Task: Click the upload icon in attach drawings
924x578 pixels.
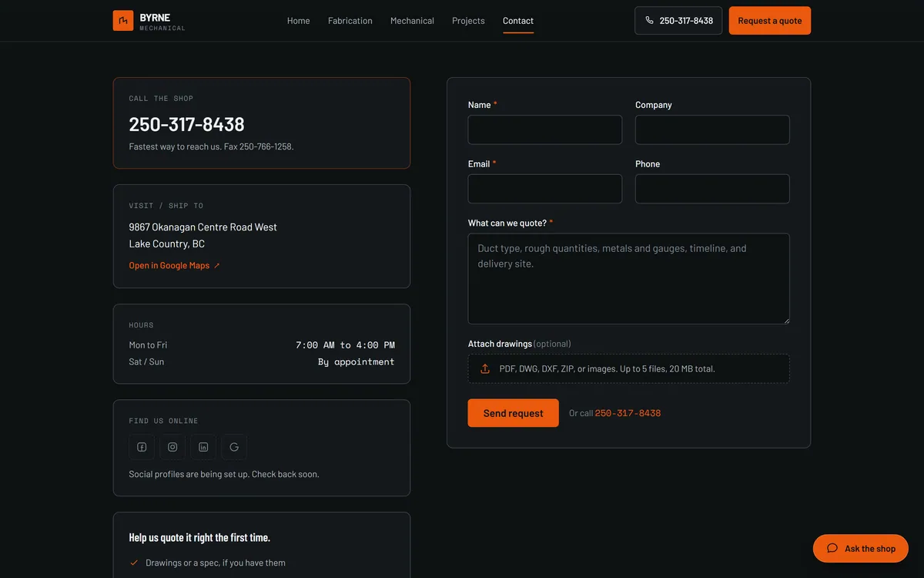Action: click(485, 369)
